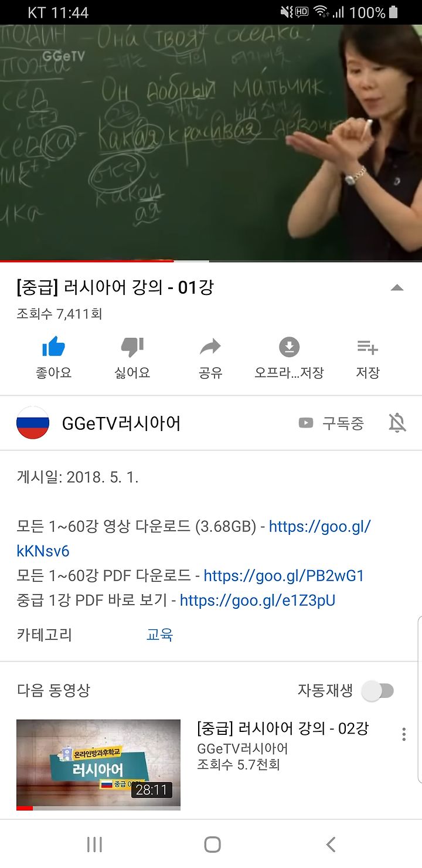The height and width of the screenshot is (868, 422).
Task: Open the Android recent apps button
Action: (x=94, y=845)
